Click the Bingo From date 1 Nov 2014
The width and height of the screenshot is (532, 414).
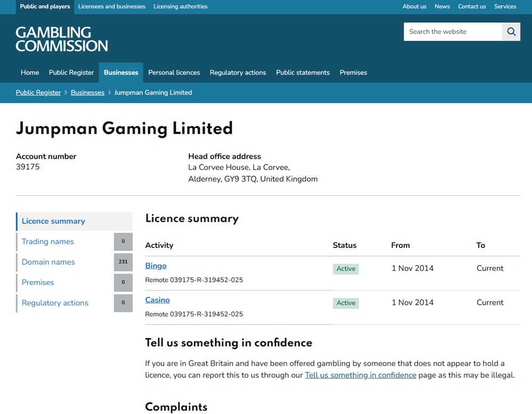click(x=413, y=268)
